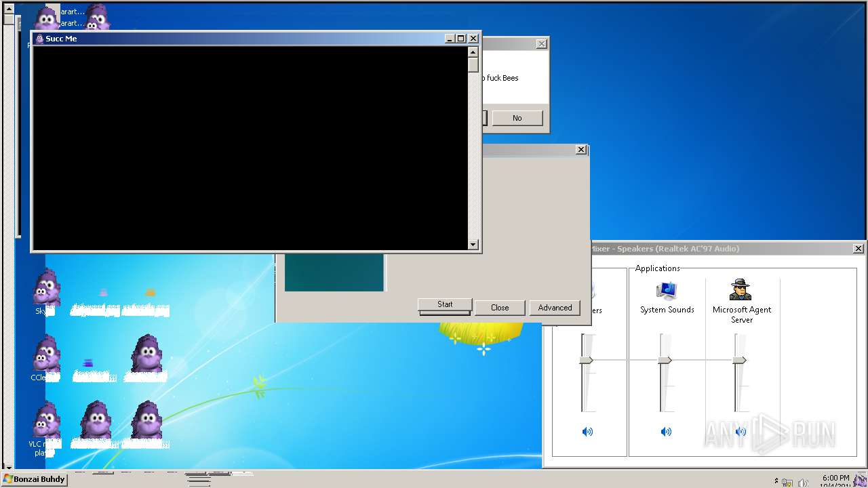Click the Microsoft Agent Server label text

(742, 314)
